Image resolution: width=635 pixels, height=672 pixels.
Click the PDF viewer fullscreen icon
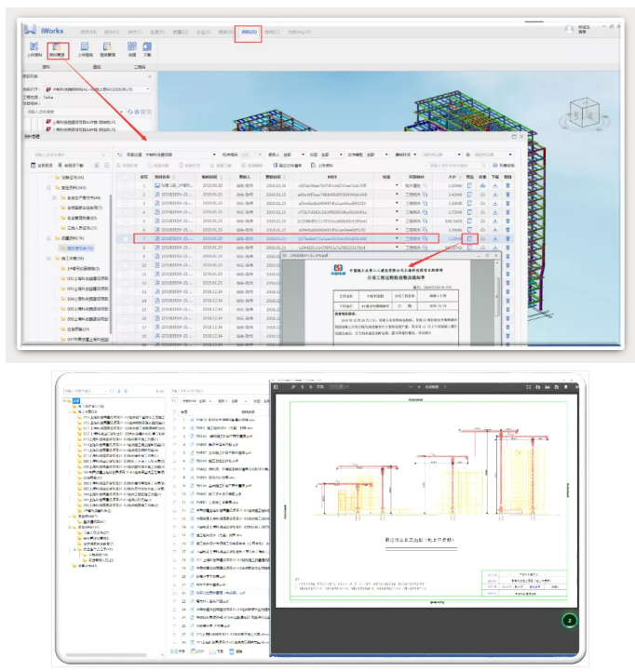[528, 387]
